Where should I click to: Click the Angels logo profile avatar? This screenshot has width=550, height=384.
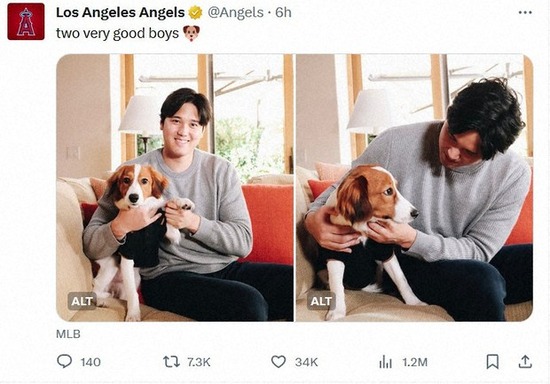pyautogui.click(x=26, y=21)
